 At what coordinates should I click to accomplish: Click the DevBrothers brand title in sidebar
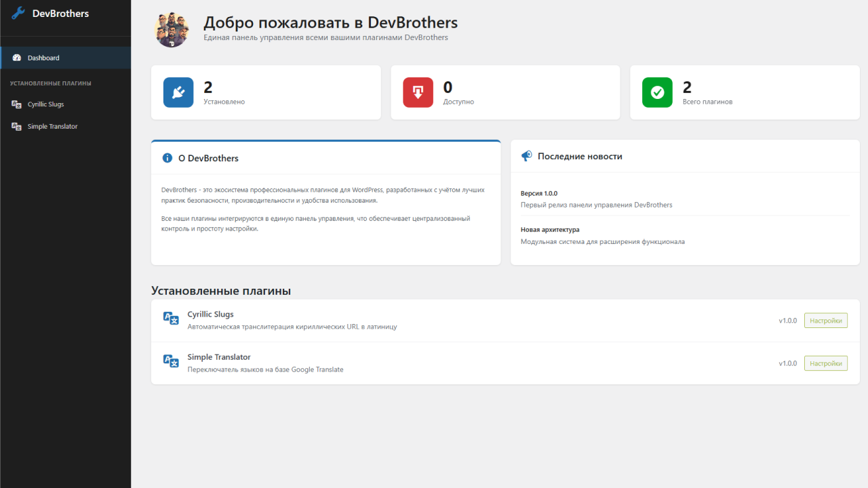tap(60, 13)
